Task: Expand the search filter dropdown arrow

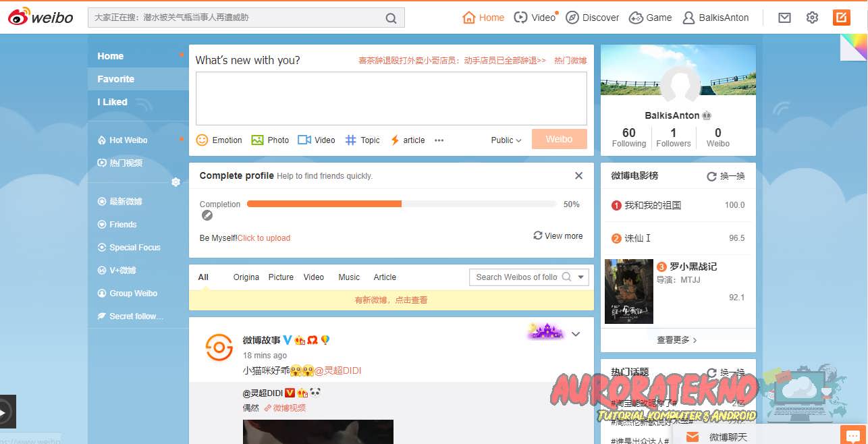Action: tap(581, 277)
